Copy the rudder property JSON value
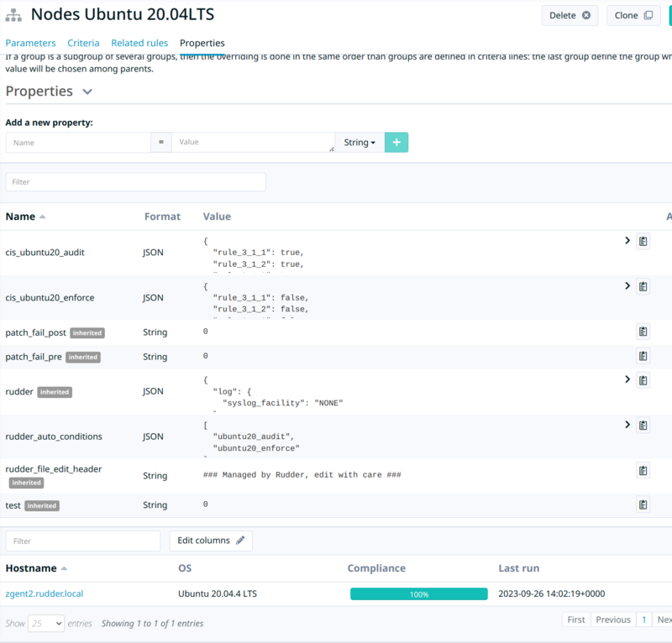 click(x=643, y=380)
